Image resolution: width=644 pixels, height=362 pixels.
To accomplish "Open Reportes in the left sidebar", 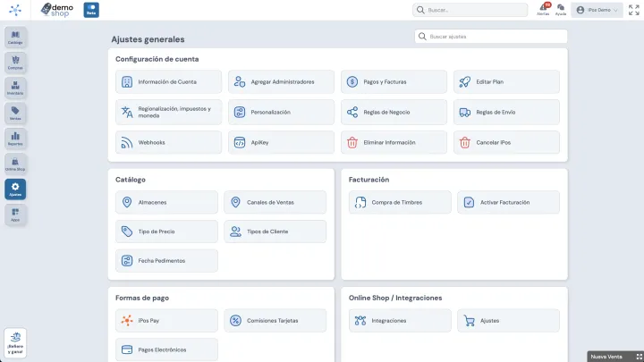I will pos(15,139).
